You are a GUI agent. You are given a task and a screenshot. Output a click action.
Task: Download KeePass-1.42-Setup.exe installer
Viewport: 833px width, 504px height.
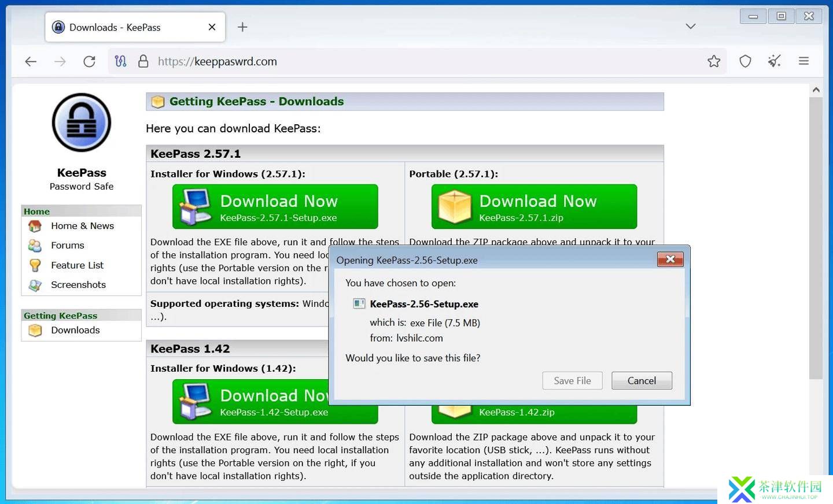click(x=250, y=402)
